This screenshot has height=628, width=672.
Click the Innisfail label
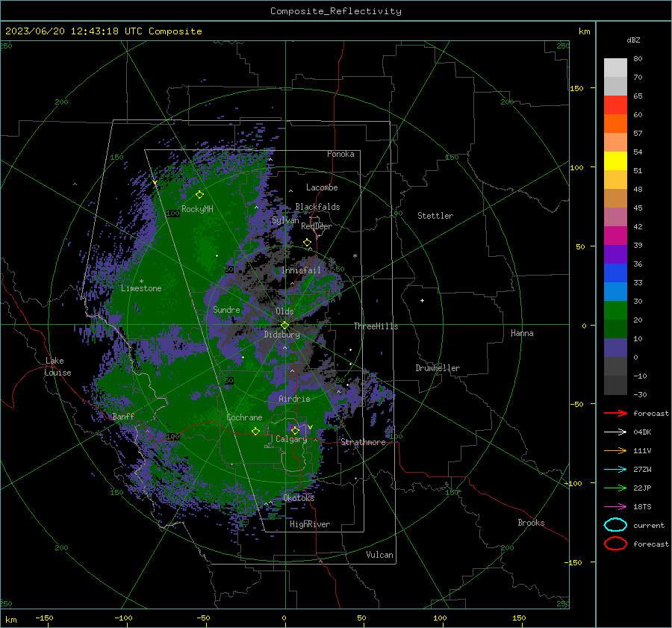coord(301,270)
